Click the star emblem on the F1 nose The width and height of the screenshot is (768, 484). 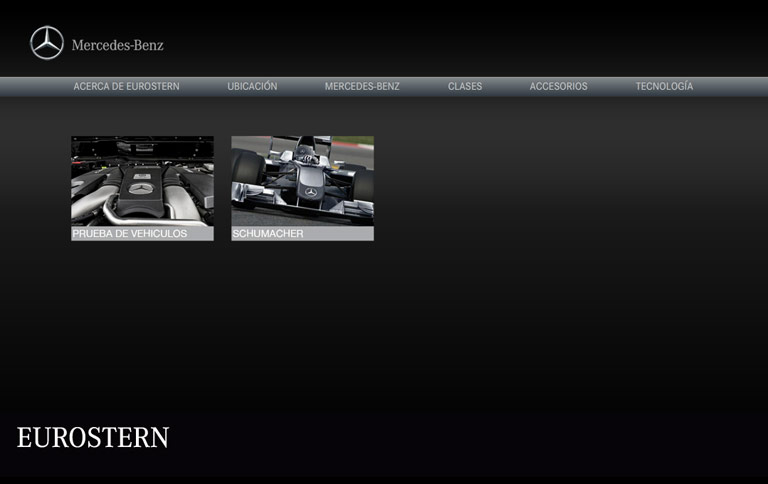311,191
